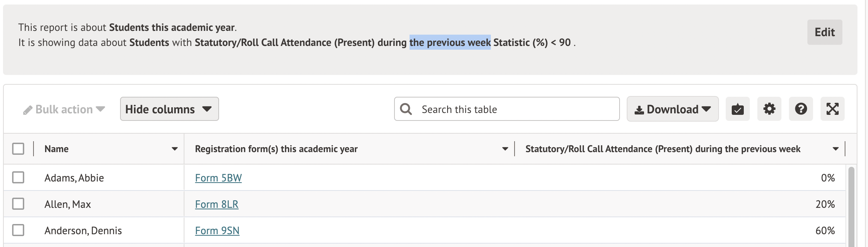
Task: Tick the select-all checkbox in header
Action: click(x=18, y=149)
